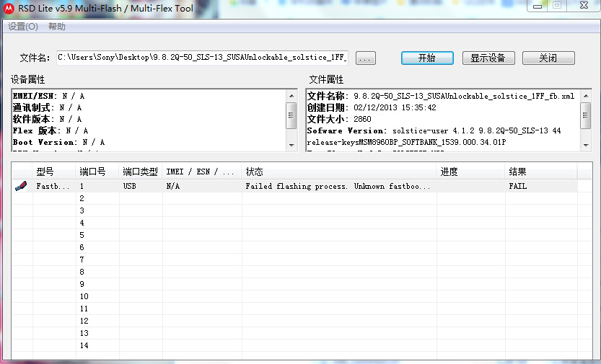
Task: Click down arrow of device properties scrollbar
Action: coord(291,145)
